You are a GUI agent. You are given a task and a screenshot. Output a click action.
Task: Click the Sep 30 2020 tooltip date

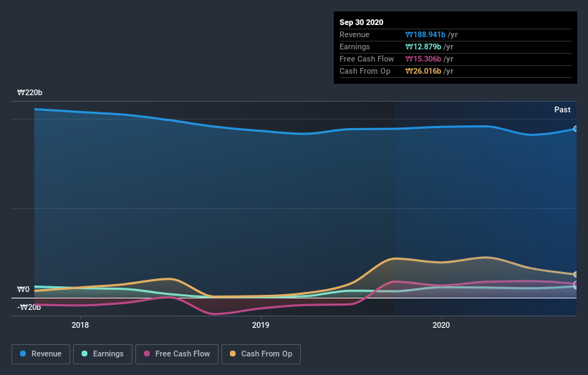click(361, 22)
